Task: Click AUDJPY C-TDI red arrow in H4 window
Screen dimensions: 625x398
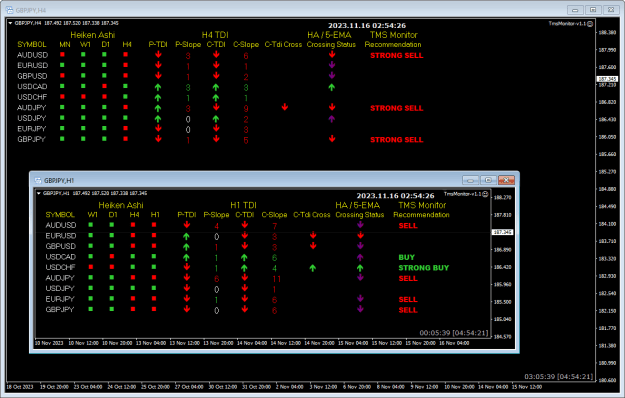Action: click(x=216, y=107)
